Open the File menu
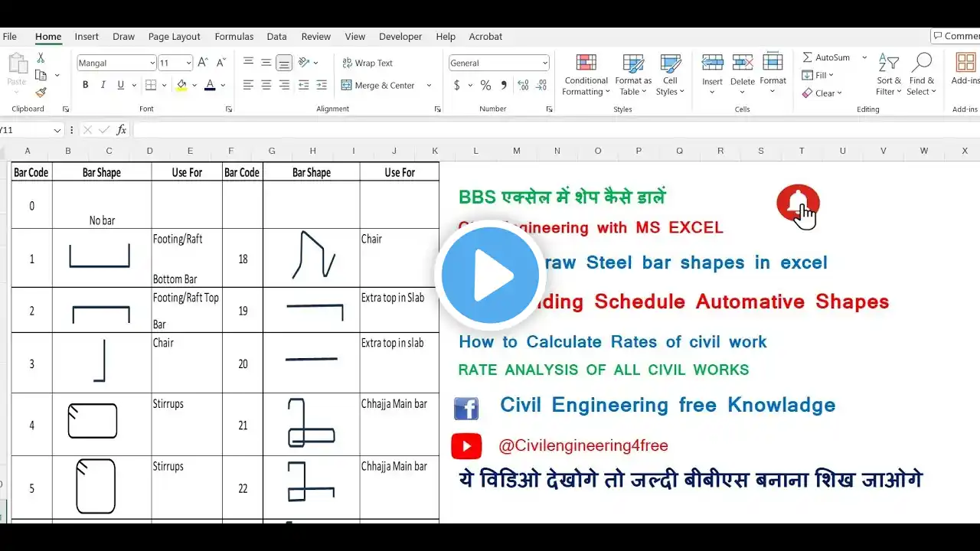The height and width of the screenshot is (551, 980). [9, 36]
